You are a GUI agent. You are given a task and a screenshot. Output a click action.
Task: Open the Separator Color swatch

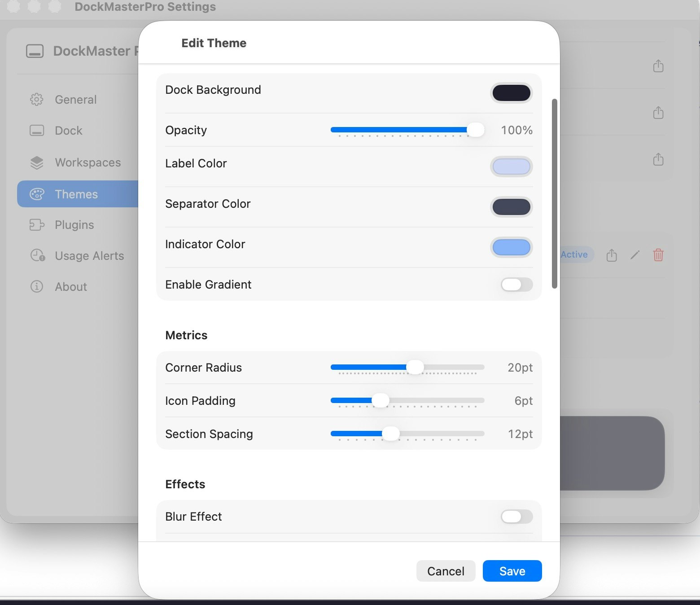(511, 207)
